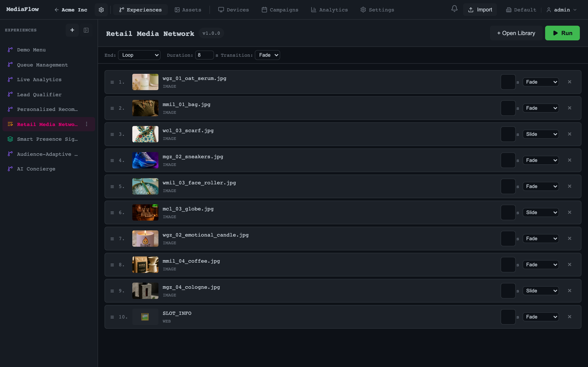Click the drag handle for wcl_03_scarf.jpg
Image resolution: width=588 pixels, height=367 pixels.
pos(112,134)
